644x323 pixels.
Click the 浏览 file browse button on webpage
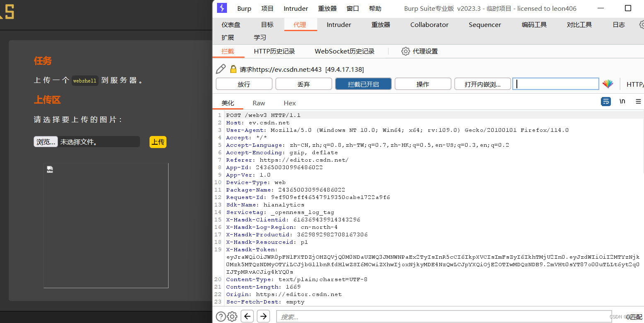[46, 142]
